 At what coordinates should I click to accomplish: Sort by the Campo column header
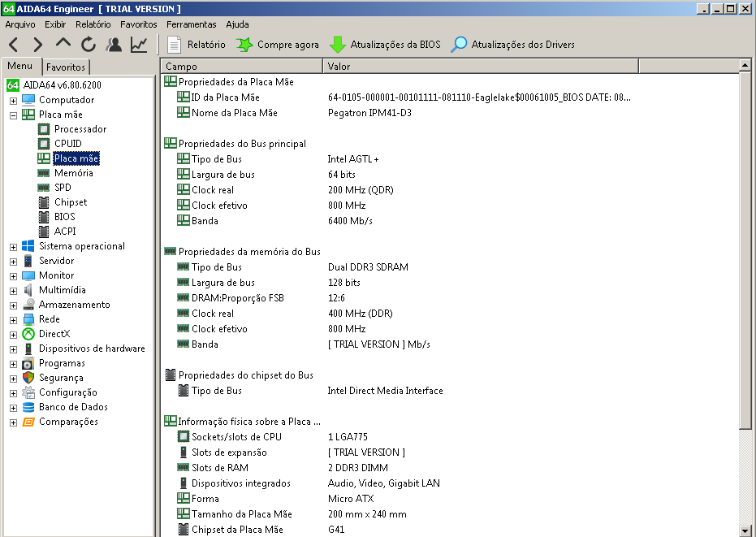241,66
